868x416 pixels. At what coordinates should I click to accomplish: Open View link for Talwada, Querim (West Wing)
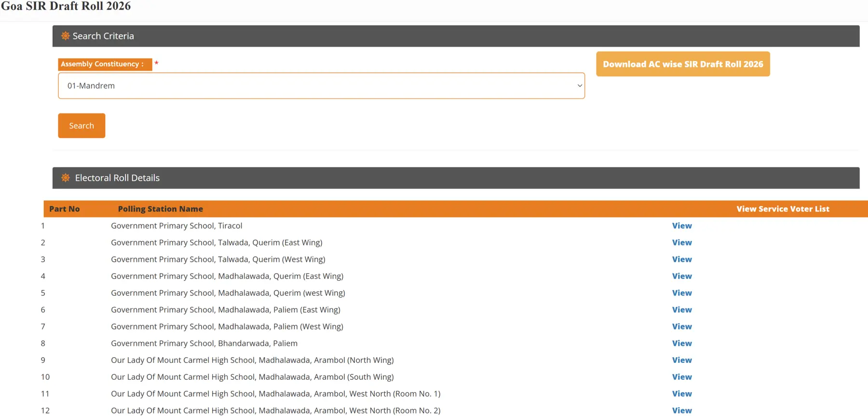click(682, 260)
